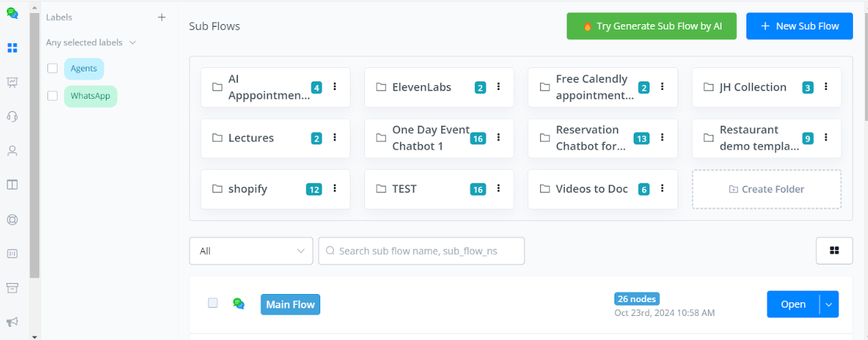Expand the Any selected labels dropdown
868x340 pixels.
(x=91, y=43)
